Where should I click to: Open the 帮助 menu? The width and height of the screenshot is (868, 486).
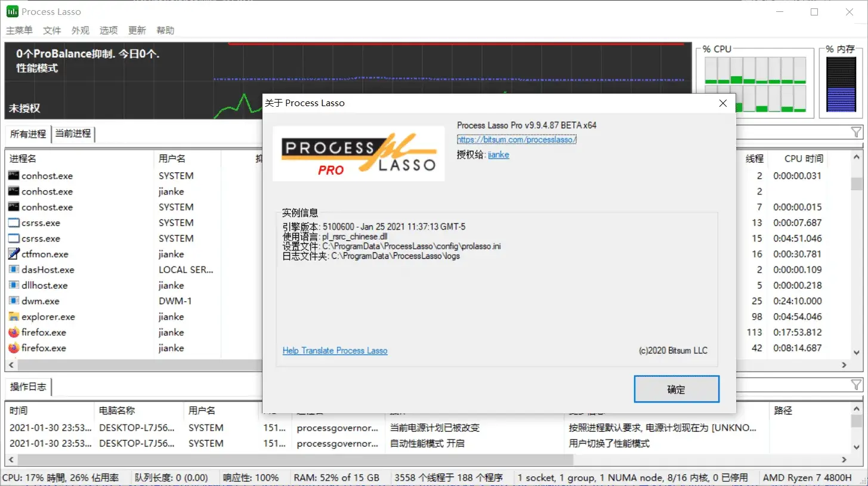[x=165, y=30]
